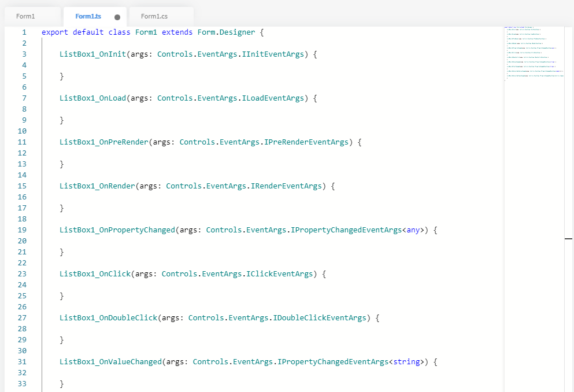Switch to the Form1 designer tab
Viewport: 574px width, 392px height.
25,16
